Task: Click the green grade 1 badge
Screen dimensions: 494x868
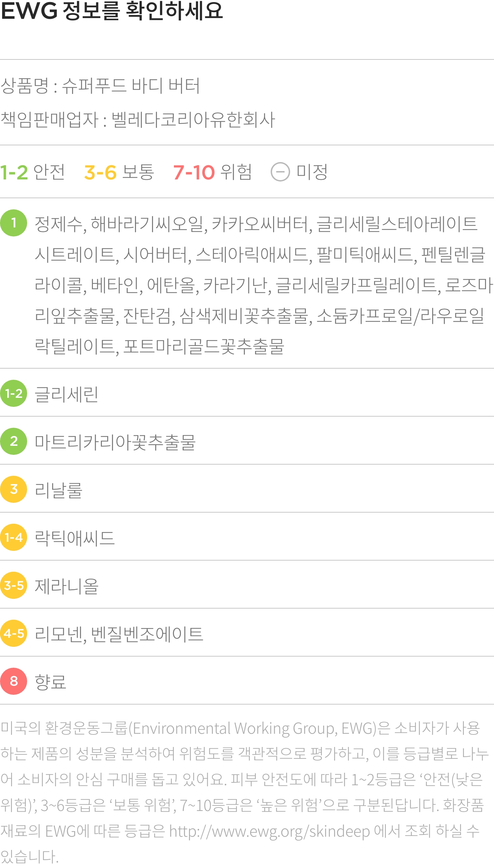Action: pyautogui.click(x=14, y=223)
